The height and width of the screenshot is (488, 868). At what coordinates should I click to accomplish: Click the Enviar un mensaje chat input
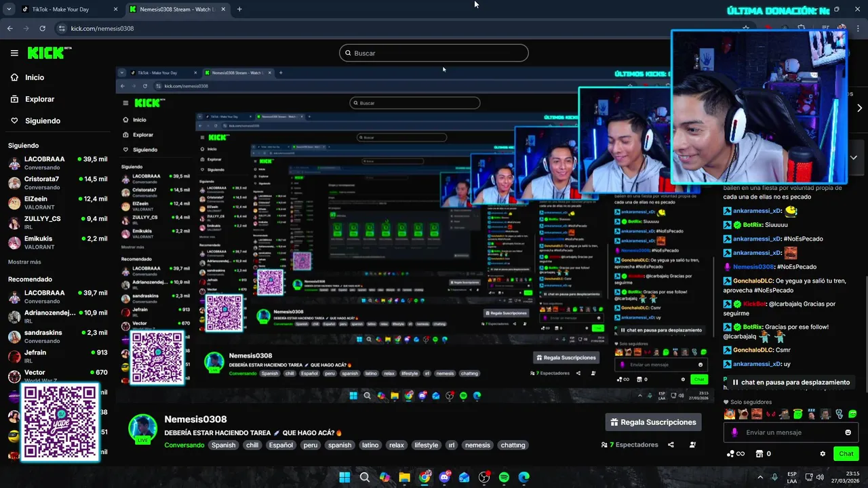coord(791,432)
